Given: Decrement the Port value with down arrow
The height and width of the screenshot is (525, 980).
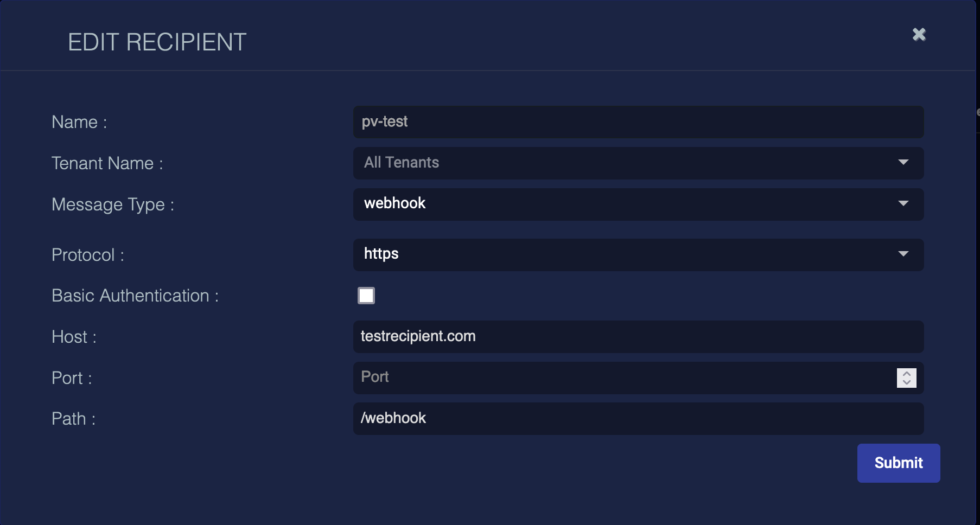Looking at the screenshot, I should 906,382.
